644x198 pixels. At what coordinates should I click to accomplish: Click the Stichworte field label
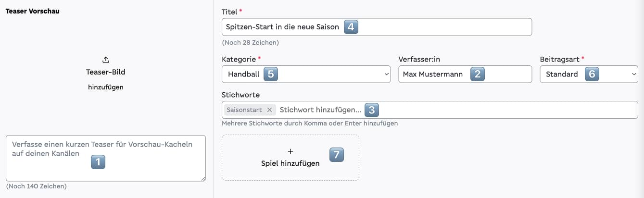240,95
